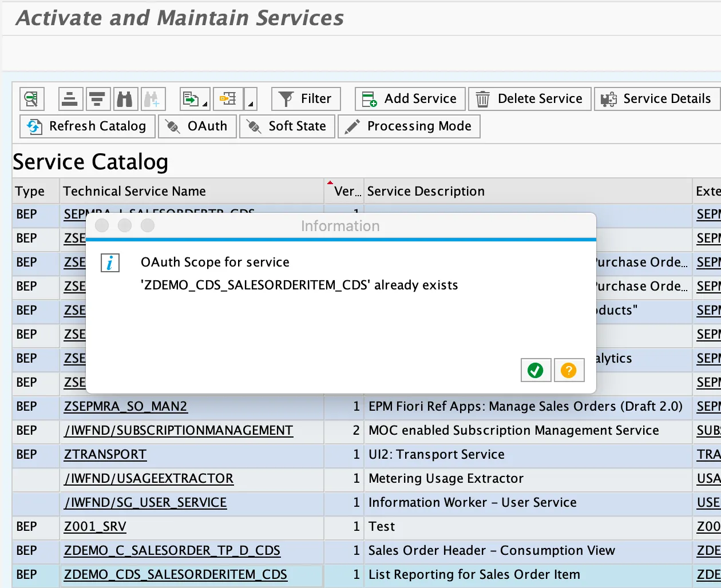Viewport: 721px width, 588px height.
Task: Click the layout selection grid icon
Action: click(228, 99)
